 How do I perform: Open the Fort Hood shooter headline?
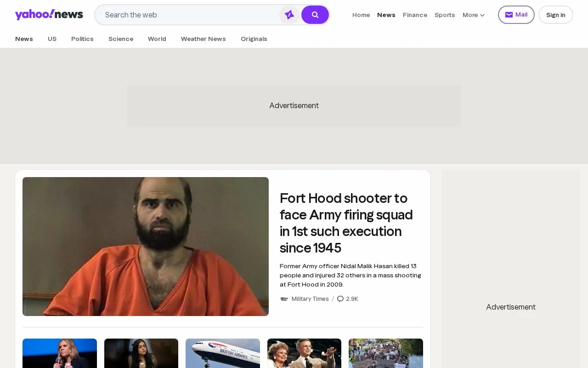coord(346,223)
